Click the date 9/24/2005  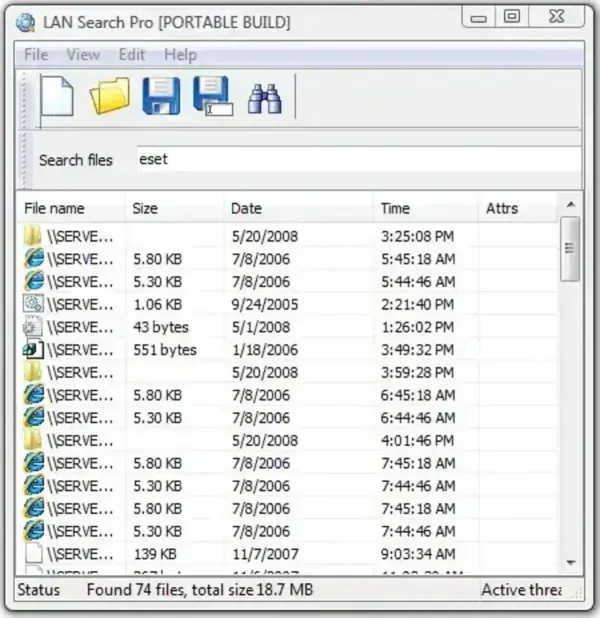265,304
